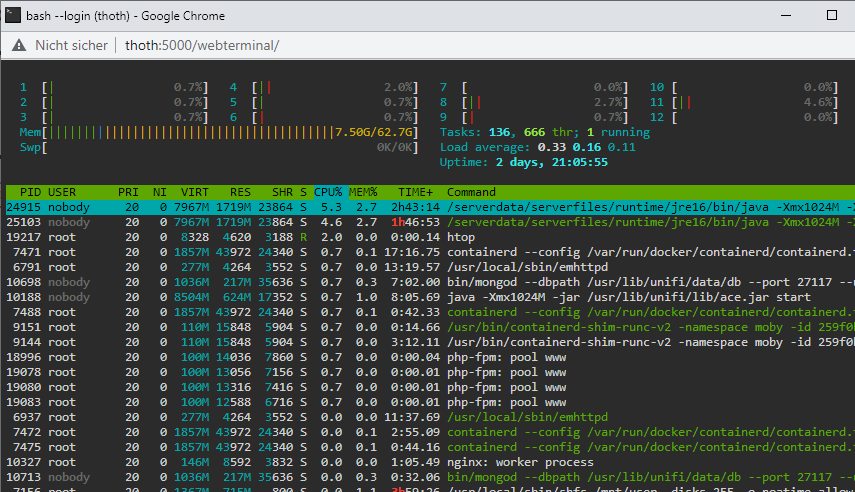
Task: Click the Mem usage meter bar
Action: (219, 132)
